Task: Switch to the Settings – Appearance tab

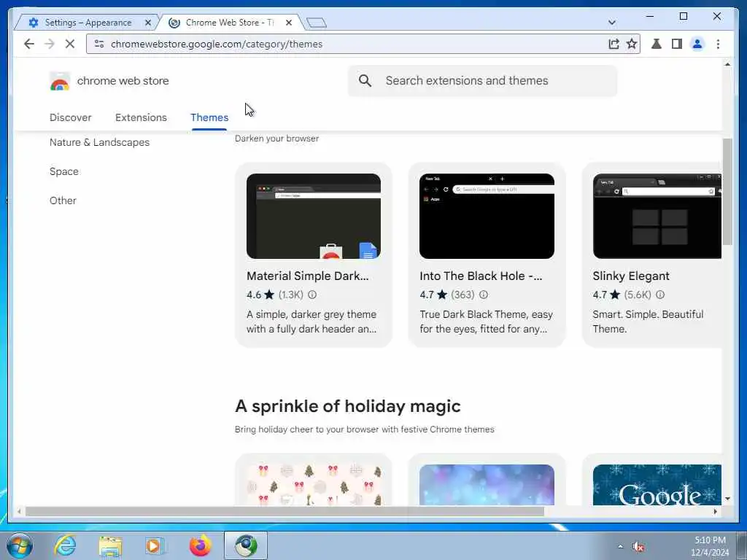Action: 86,23
